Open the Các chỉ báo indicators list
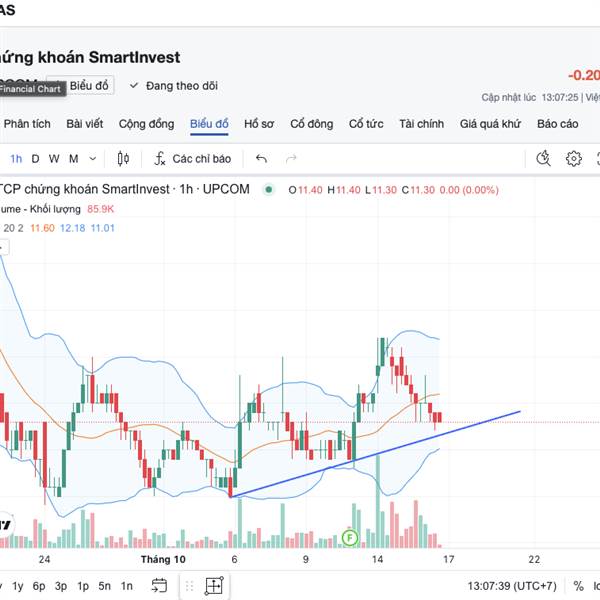This screenshot has height=600, width=600. (x=202, y=158)
